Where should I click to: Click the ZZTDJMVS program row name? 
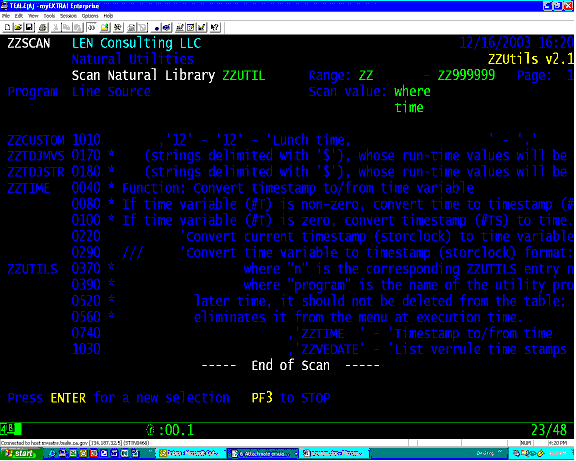pos(36,156)
